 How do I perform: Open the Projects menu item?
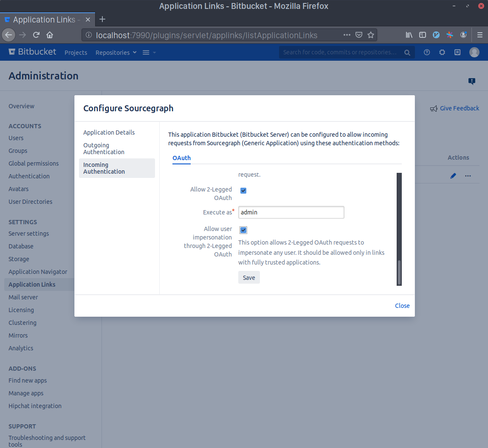(76, 53)
